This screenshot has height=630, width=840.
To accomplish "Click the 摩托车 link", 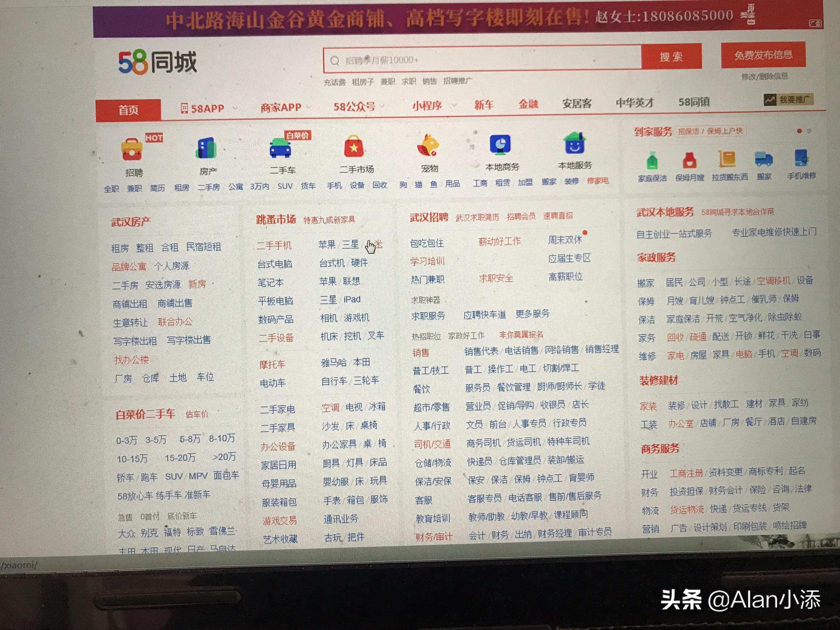I will point(272,365).
